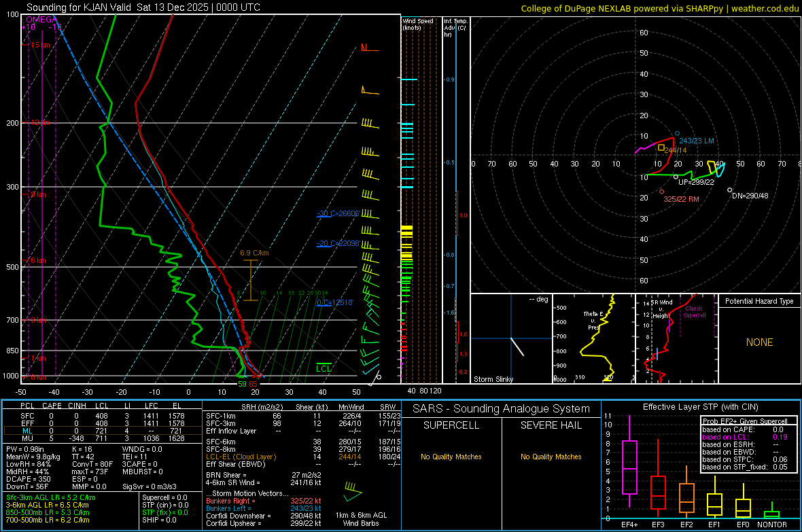Select the highlighted ML parcel row
This screenshot has height=532, width=802.
click(x=101, y=431)
